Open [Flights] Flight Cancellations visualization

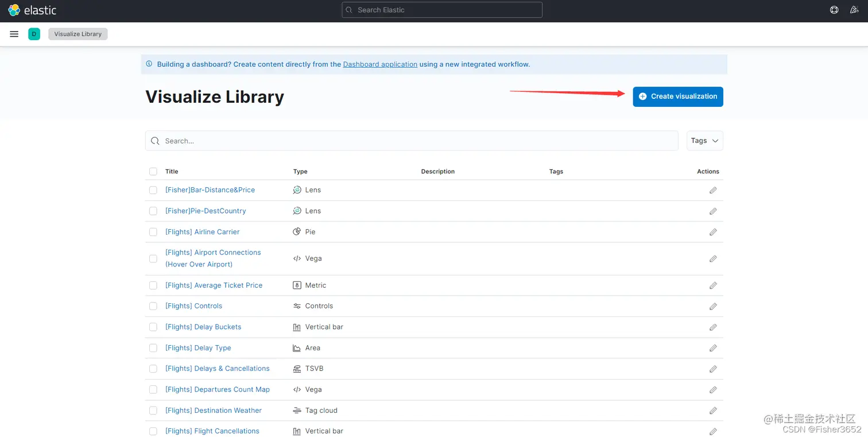tap(212, 431)
